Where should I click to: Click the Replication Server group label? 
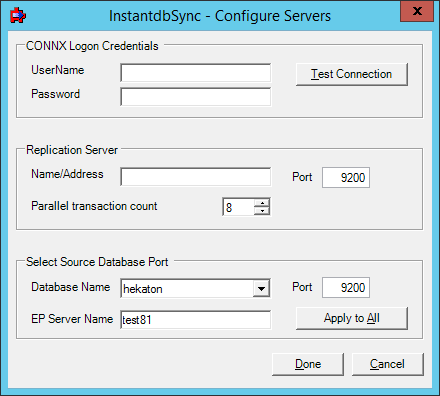(x=72, y=150)
